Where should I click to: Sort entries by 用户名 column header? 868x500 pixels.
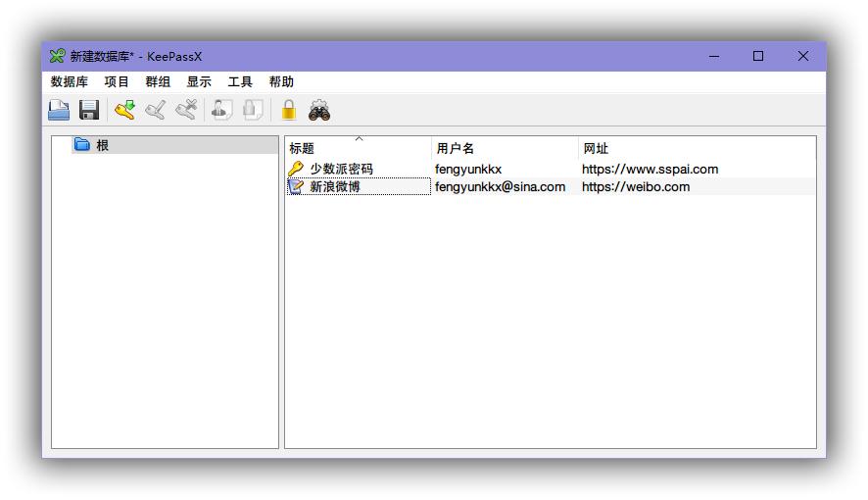tap(505, 148)
